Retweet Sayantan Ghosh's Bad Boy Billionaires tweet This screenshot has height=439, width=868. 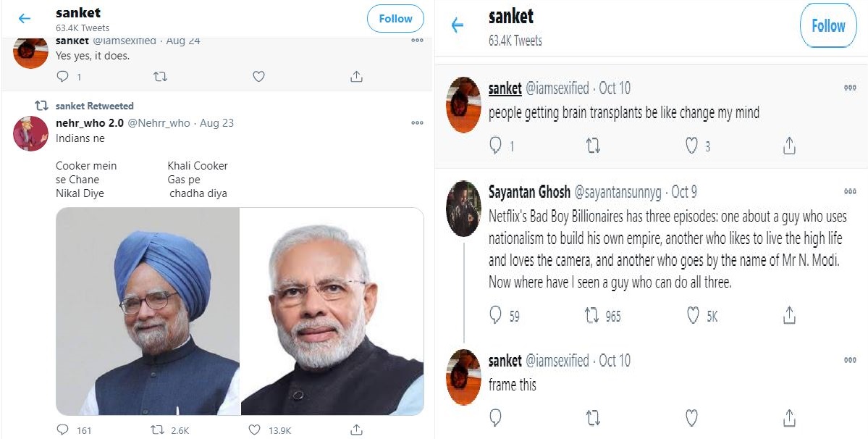tap(592, 315)
